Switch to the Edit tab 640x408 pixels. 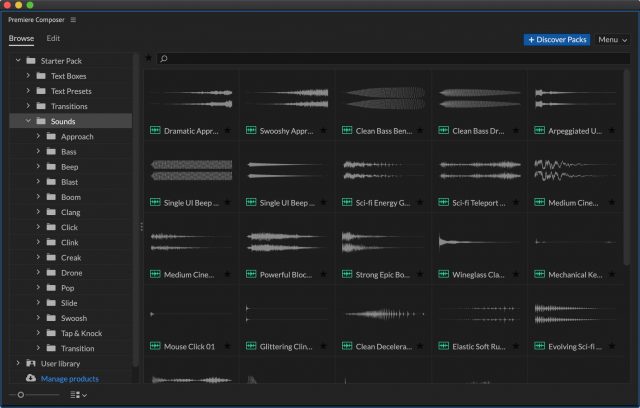(53, 39)
